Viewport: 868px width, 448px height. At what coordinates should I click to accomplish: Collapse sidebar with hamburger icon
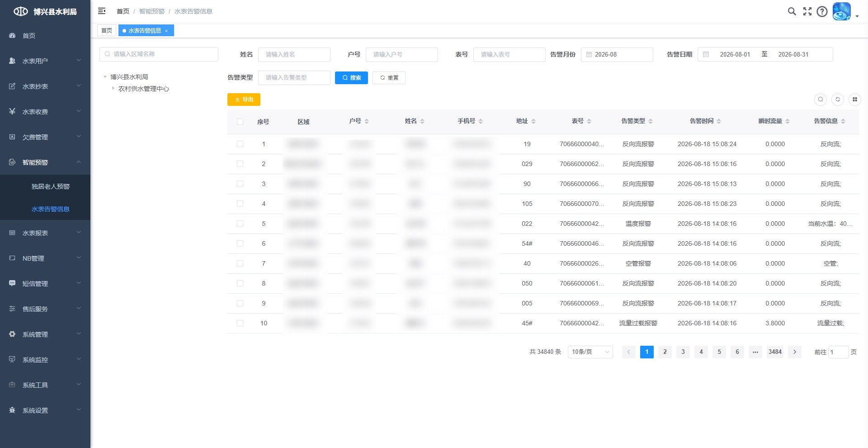click(102, 11)
